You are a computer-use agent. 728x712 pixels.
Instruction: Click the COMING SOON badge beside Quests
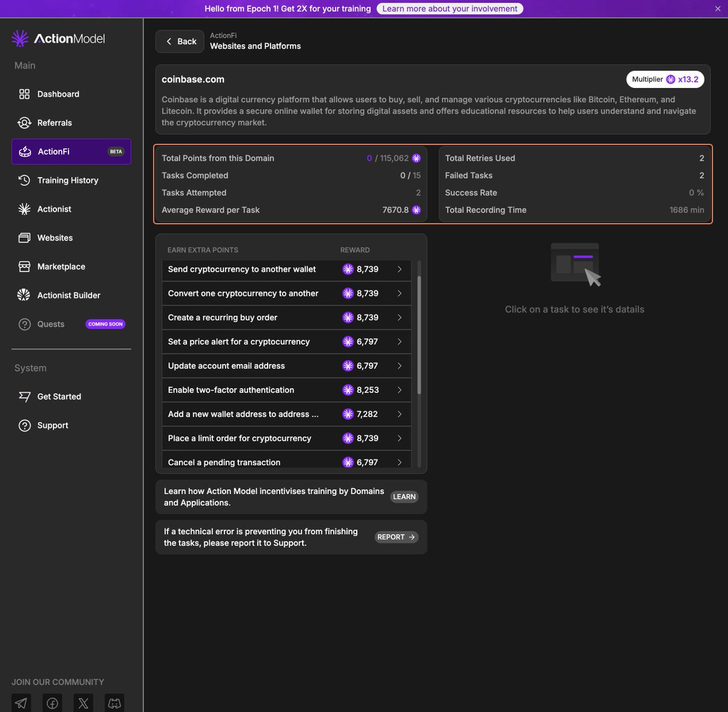[x=106, y=324]
